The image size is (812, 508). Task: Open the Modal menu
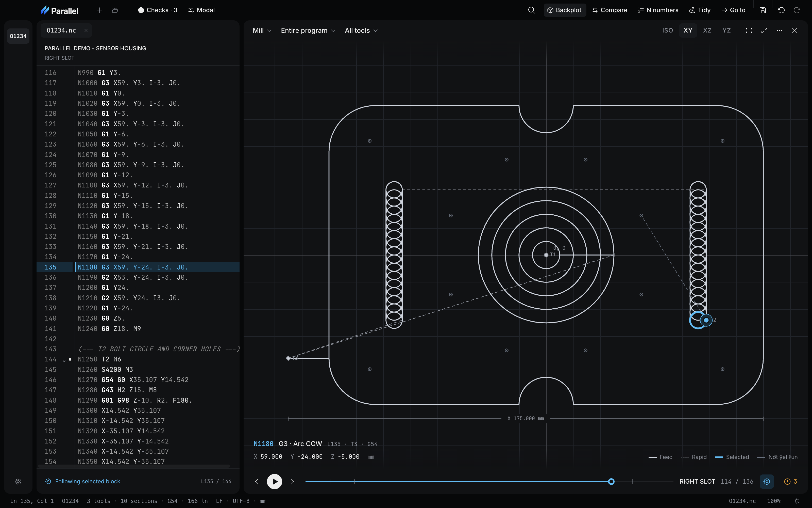[201, 10]
